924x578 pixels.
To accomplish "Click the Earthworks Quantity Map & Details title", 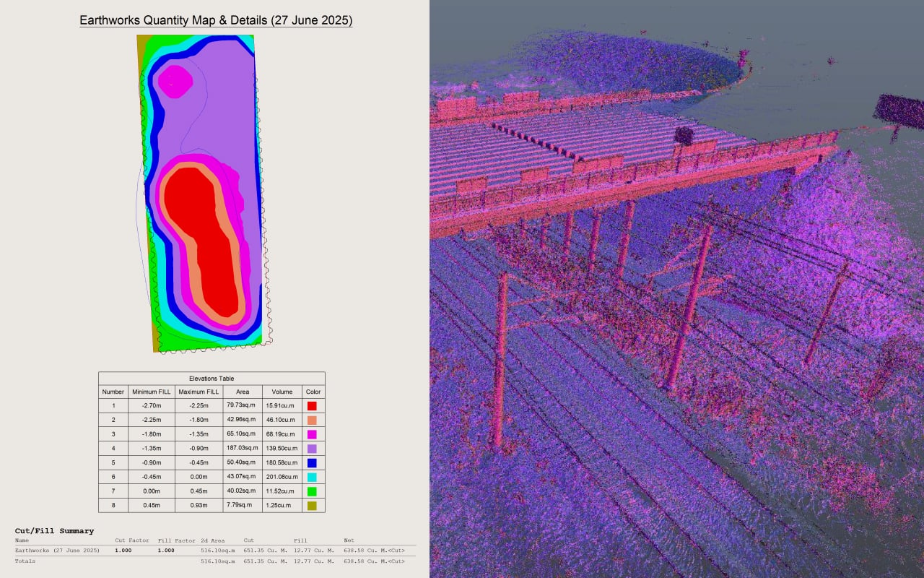I will [215, 21].
